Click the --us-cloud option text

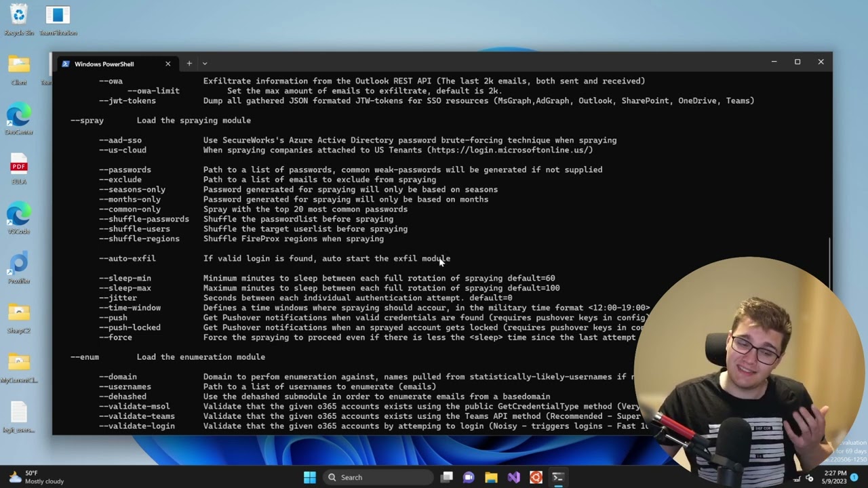pos(123,150)
